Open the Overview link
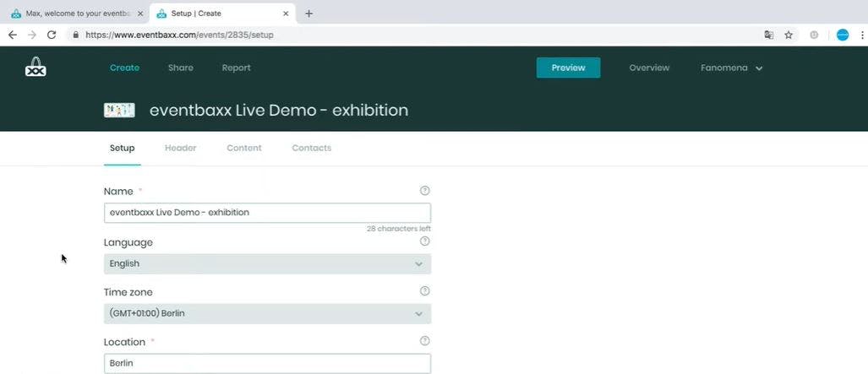This screenshot has height=374, width=868. 649,68
